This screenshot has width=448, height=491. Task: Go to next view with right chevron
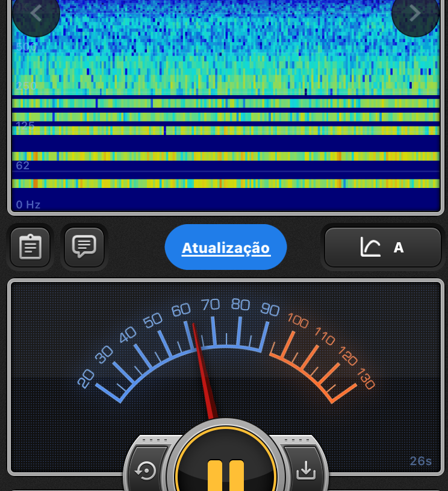pos(415,13)
